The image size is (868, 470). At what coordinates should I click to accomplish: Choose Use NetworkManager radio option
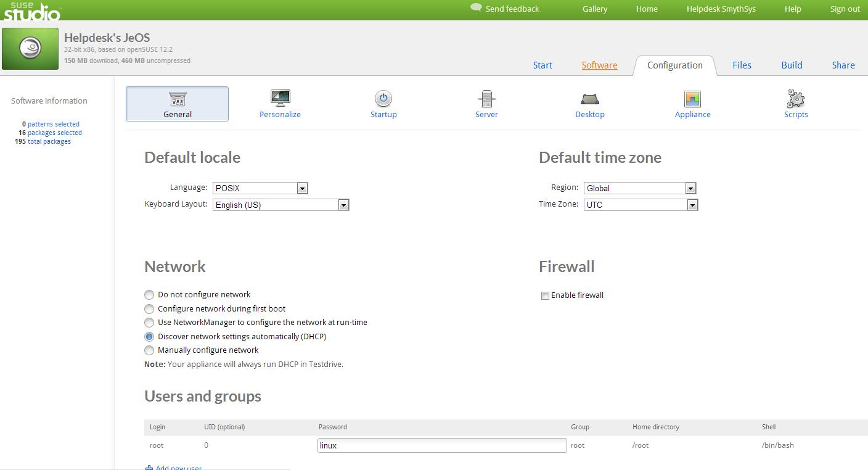pyautogui.click(x=149, y=323)
